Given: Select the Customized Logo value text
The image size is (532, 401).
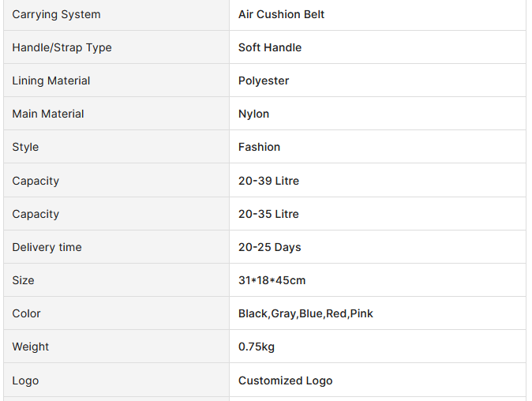Looking at the screenshot, I should pos(286,380).
